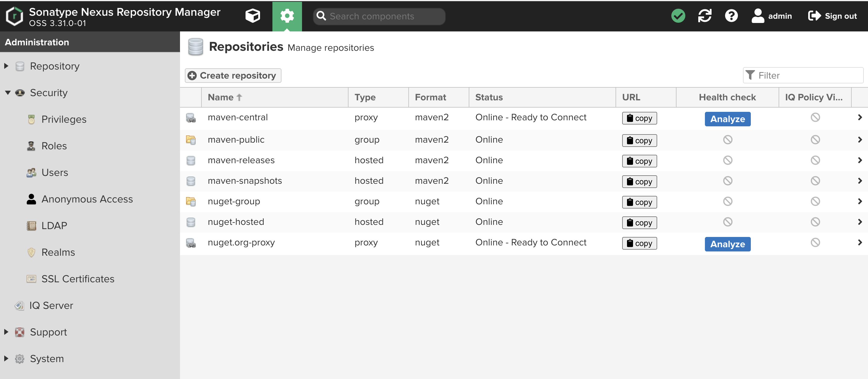
Task: Copy URL for nuget.org-proxy
Action: [639, 243]
